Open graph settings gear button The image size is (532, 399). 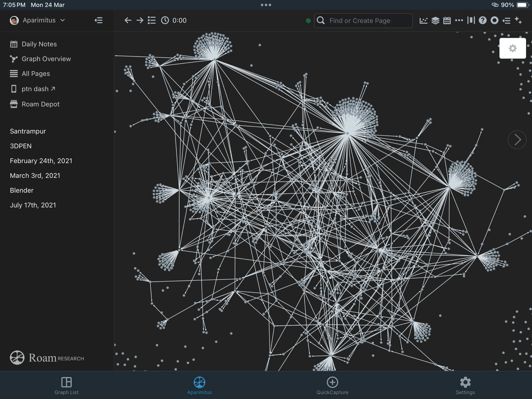pyautogui.click(x=513, y=48)
